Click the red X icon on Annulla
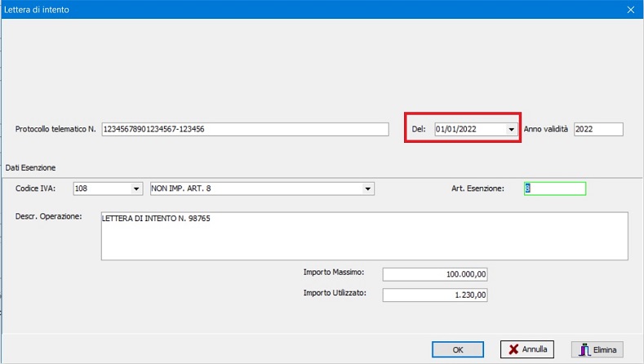Screen dimensions: 644x364 (513, 349)
